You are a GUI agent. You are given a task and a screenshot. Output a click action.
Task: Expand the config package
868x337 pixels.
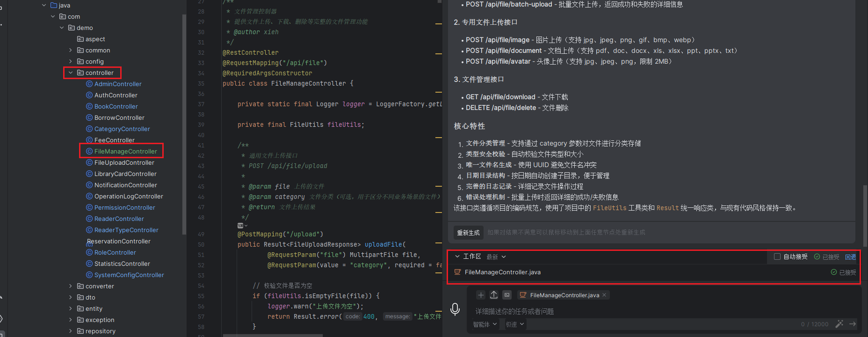pyautogui.click(x=71, y=61)
